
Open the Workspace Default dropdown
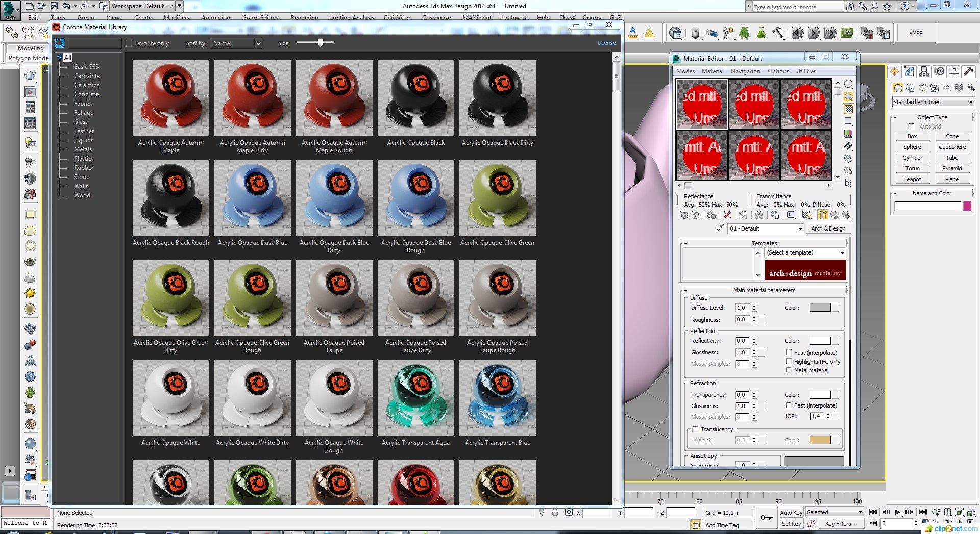pos(142,6)
